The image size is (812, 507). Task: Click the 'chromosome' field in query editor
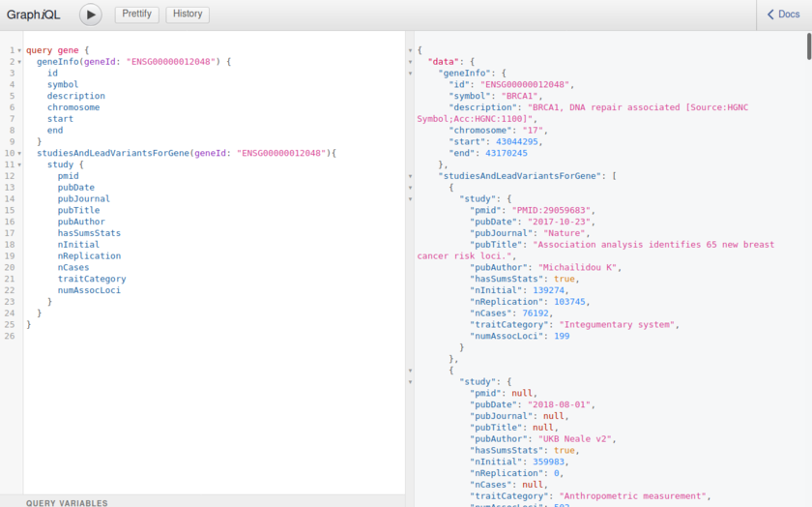73,107
